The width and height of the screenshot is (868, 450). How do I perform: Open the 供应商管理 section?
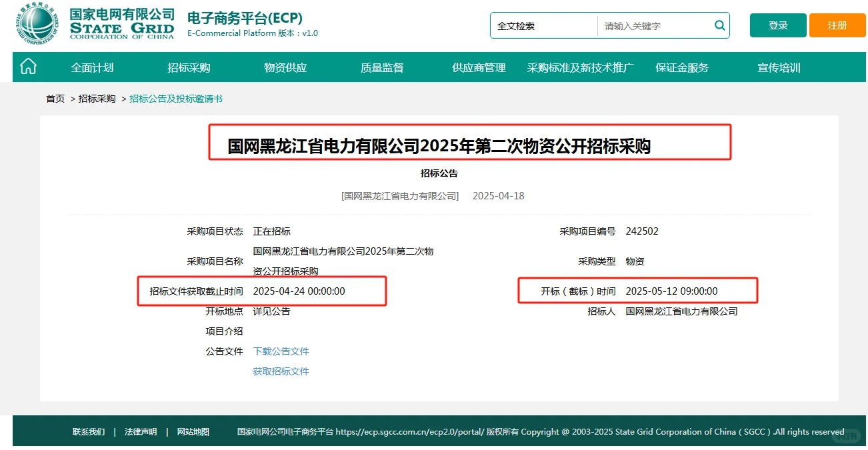pos(478,67)
